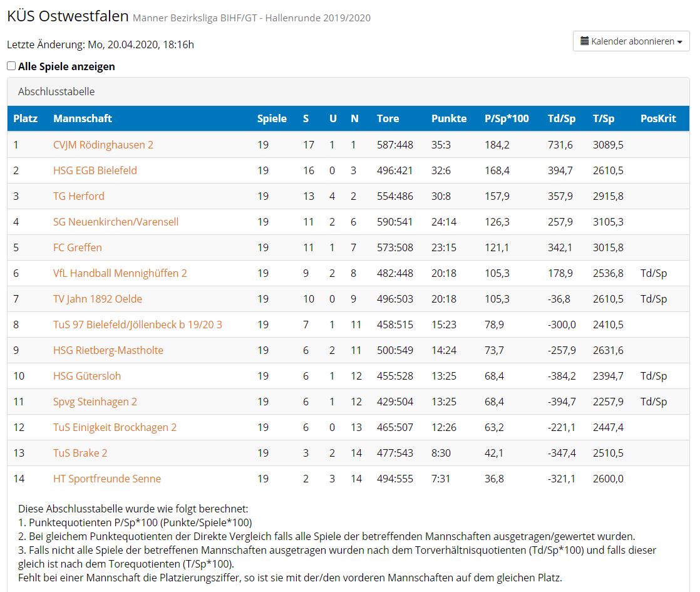Click the KÜS Ostwestfalen page title

[68, 16]
